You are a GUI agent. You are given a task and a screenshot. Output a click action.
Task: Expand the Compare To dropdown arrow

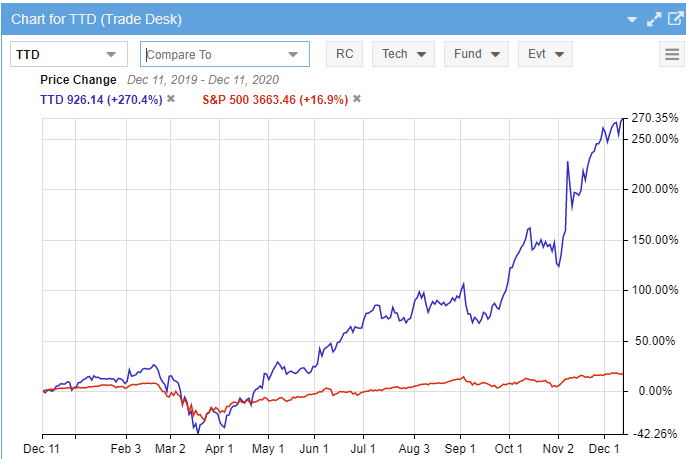pos(293,55)
